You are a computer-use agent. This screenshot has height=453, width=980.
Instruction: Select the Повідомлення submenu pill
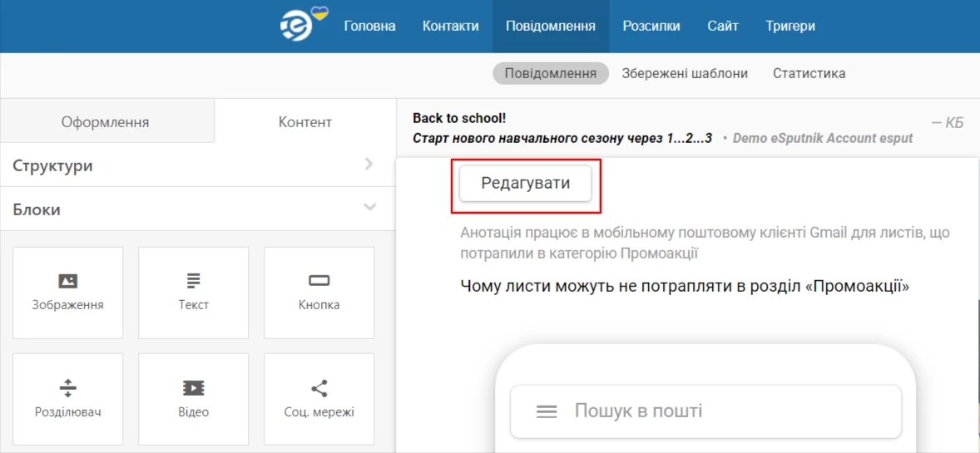(x=551, y=74)
